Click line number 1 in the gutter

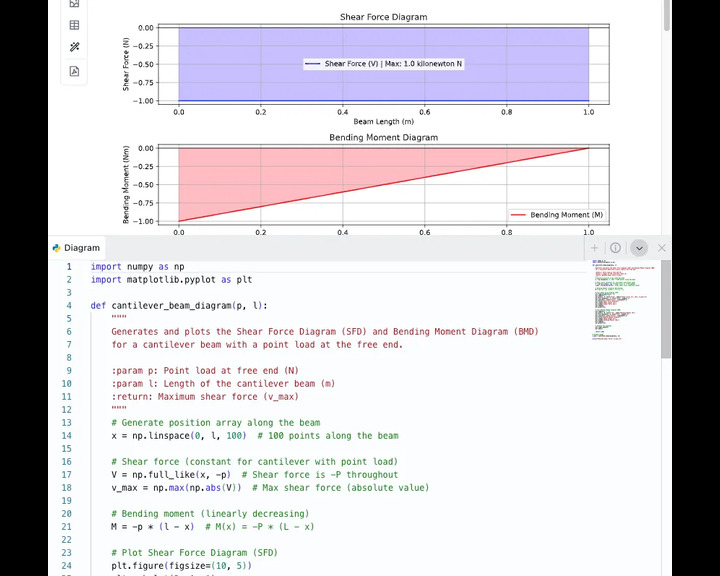[69, 267]
